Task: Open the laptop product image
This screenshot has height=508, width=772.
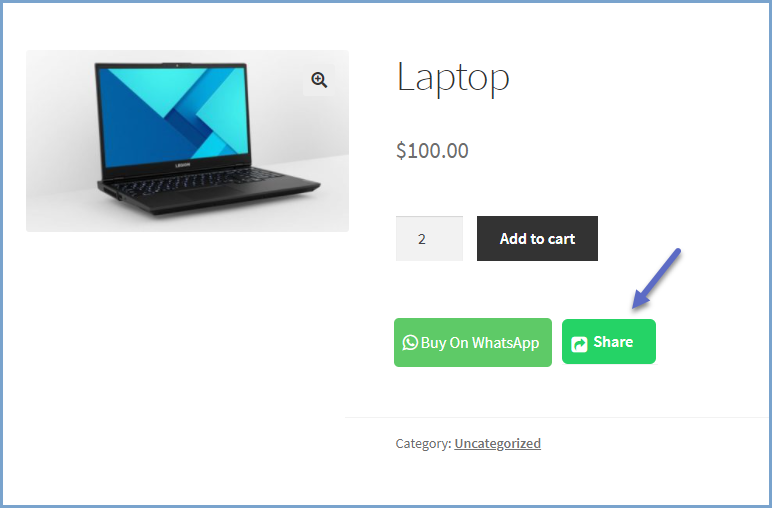Action: click(x=188, y=141)
